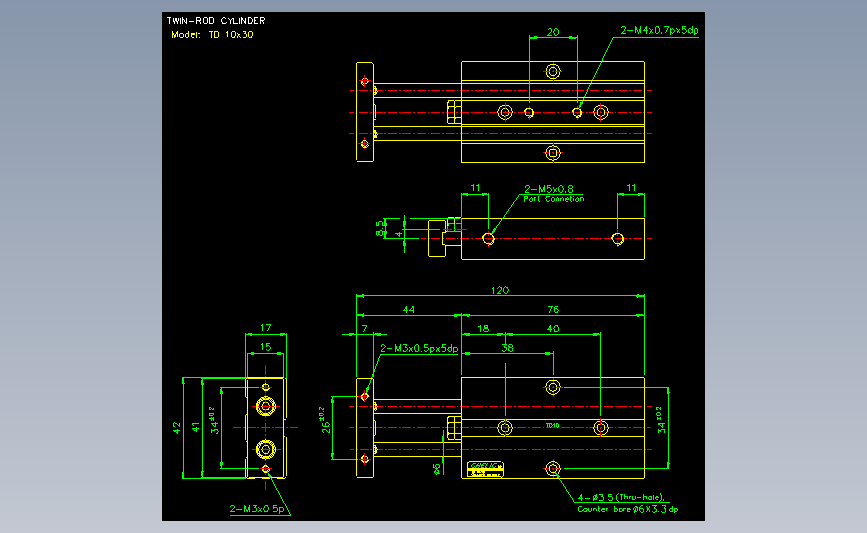Click the "17" width dimension
The image size is (867, 533).
(x=265, y=328)
